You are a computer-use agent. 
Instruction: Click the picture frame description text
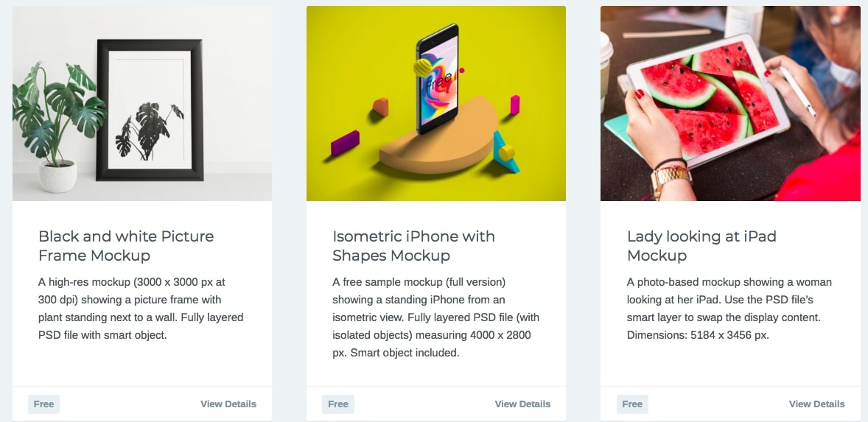140,308
